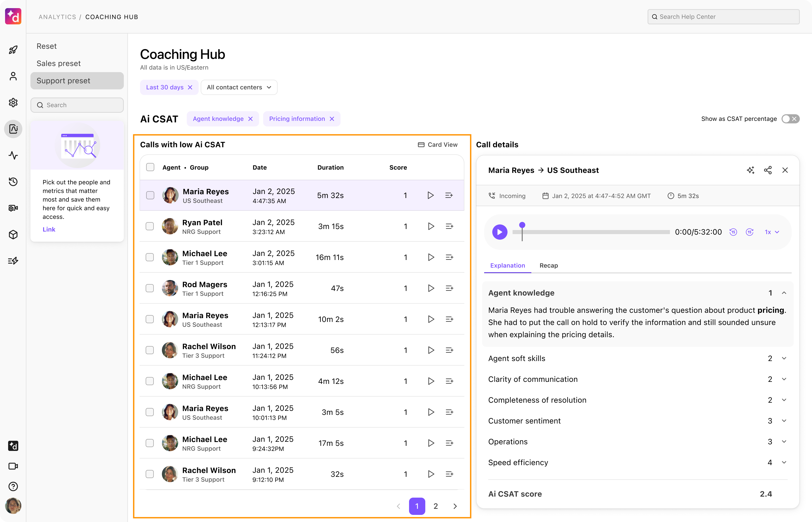Check the Maria Reyes 4:47:35 AM row
This screenshot has width=812, height=522.
pyautogui.click(x=150, y=195)
